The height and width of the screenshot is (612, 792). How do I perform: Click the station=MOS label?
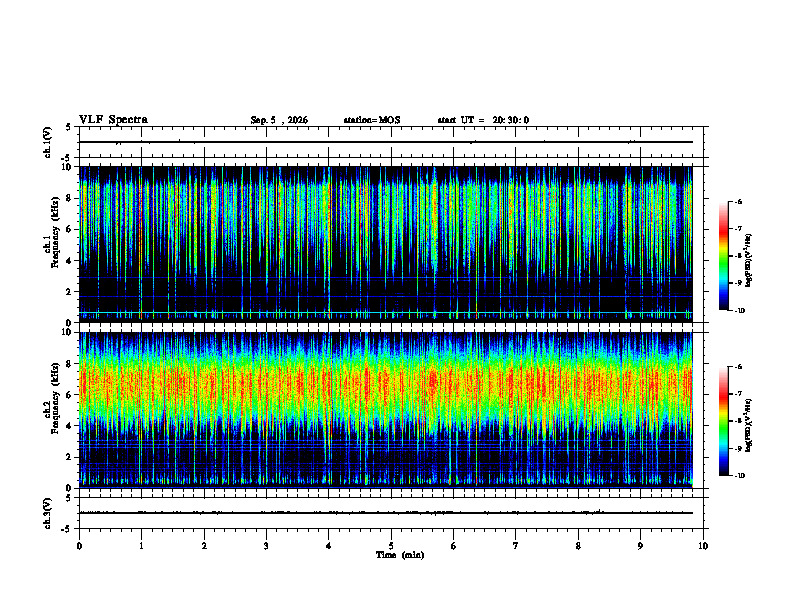[x=372, y=120]
